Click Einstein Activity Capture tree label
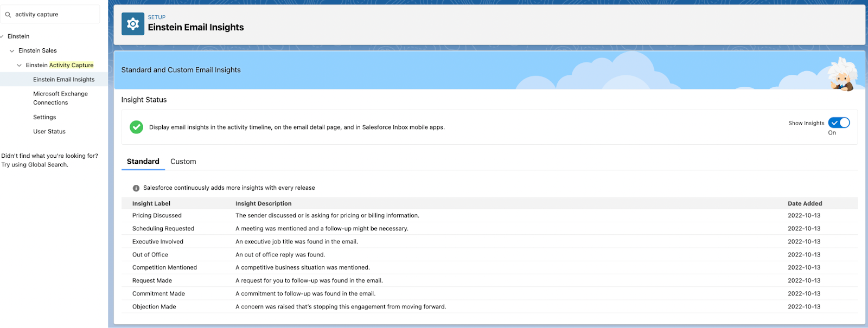 click(60, 65)
